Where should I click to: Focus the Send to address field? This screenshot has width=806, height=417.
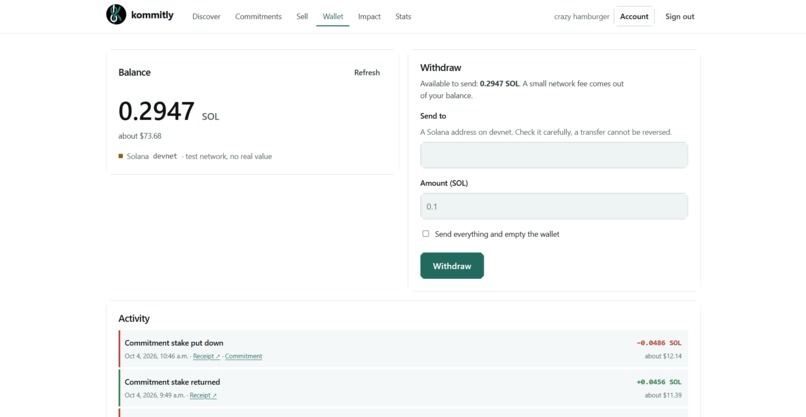[554, 155]
